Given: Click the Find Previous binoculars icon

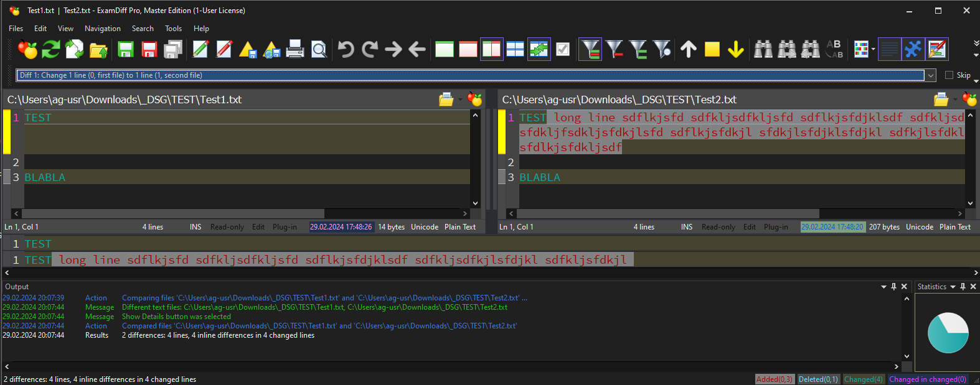Looking at the screenshot, I should point(811,49).
